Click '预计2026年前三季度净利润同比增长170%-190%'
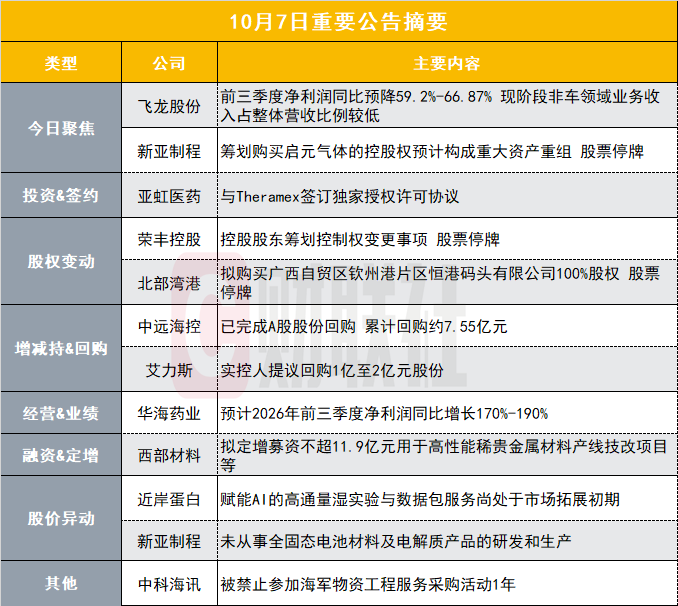This screenshot has height=606, width=678. coord(384,414)
